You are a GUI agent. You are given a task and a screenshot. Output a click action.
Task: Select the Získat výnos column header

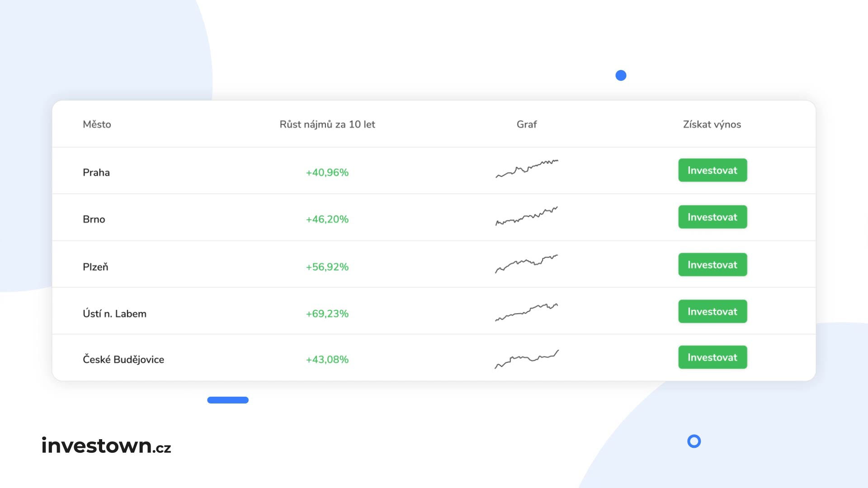click(x=712, y=124)
